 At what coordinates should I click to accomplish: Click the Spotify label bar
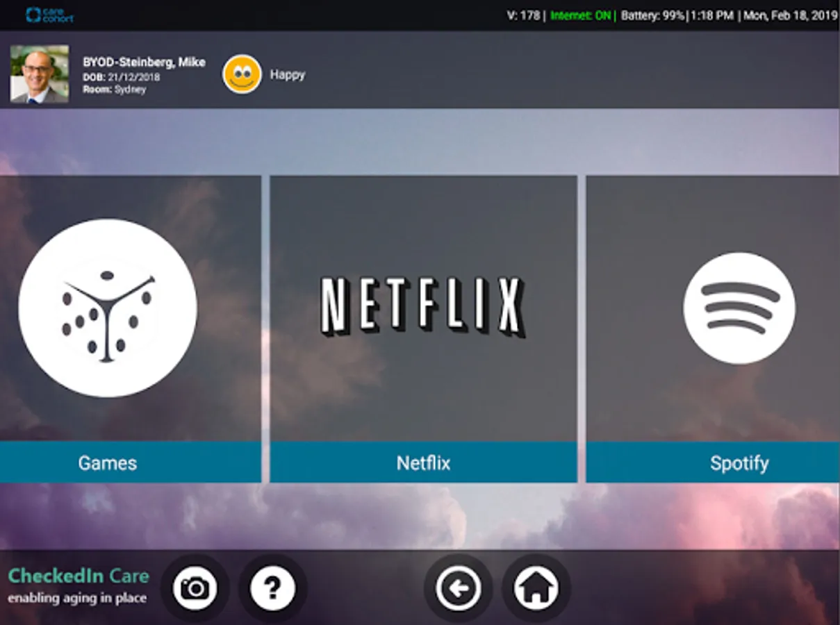point(713,462)
